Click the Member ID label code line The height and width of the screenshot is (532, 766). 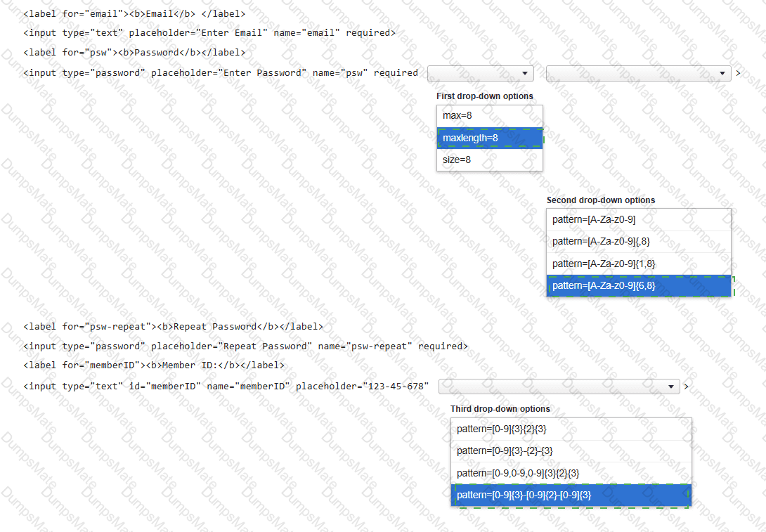(153, 365)
